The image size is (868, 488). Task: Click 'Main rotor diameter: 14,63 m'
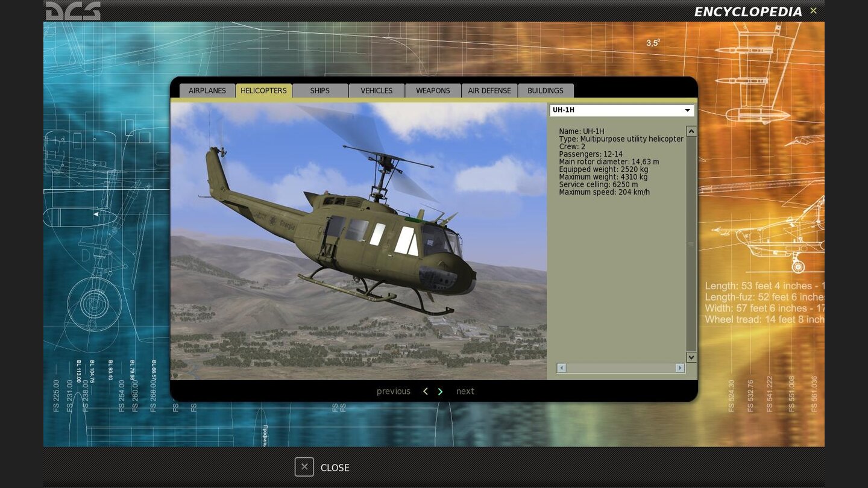pos(609,162)
